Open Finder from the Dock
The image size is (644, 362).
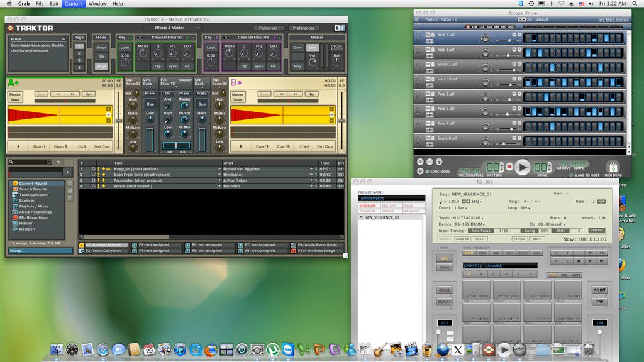point(57,349)
